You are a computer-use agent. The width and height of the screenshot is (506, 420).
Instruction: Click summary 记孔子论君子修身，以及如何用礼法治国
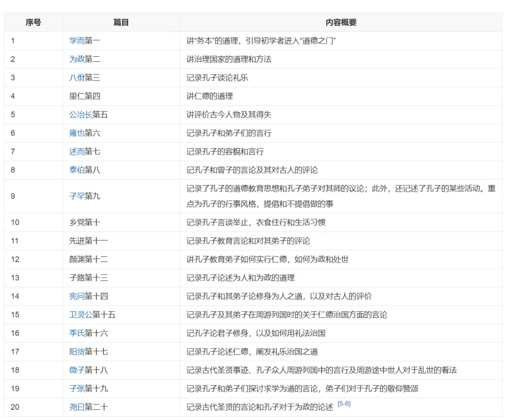[256, 333]
